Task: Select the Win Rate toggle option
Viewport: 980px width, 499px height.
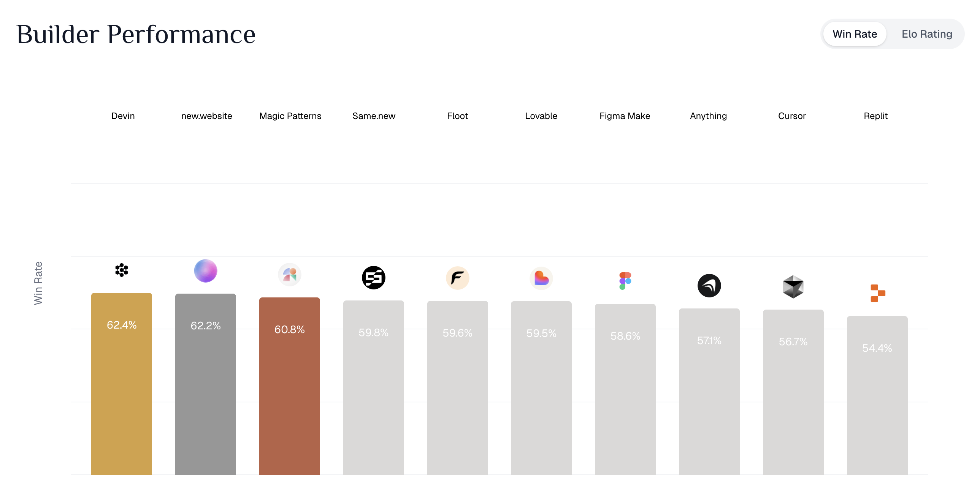Action: tap(855, 34)
